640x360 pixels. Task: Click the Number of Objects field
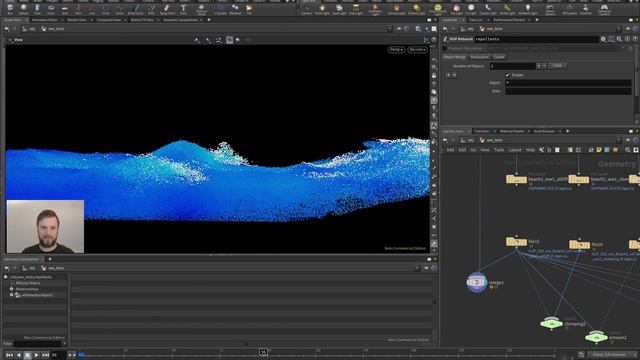tap(513, 66)
